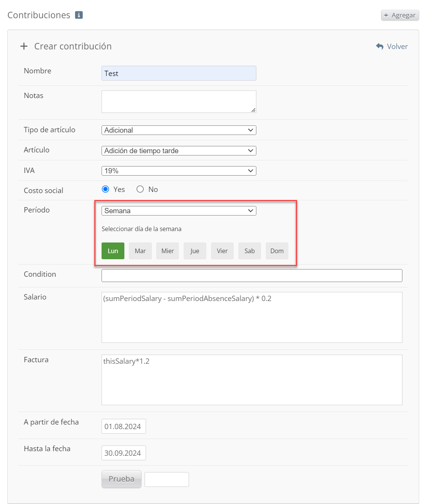Image resolution: width=426 pixels, height=504 pixels.
Task: Click the Volver back arrow icon
Action: pyautogui.click(x=380, y=46)
